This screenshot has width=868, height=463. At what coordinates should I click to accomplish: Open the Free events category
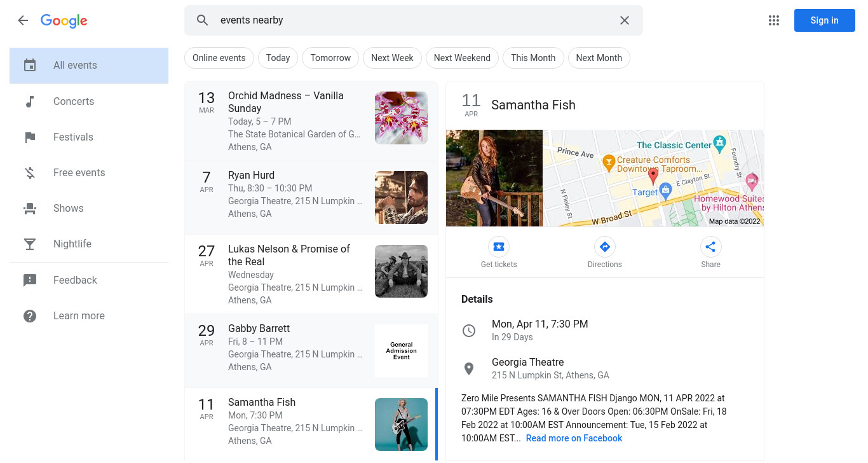[x=89, y=172]
